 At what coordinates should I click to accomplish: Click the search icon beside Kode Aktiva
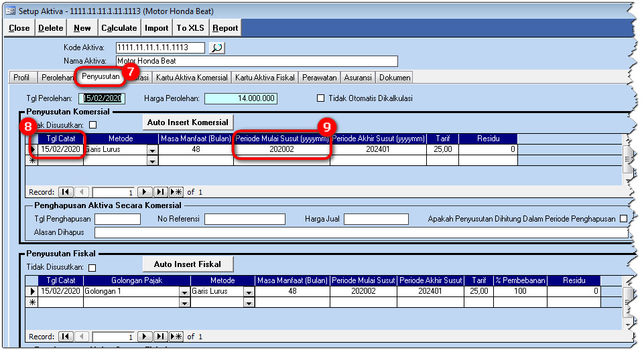tap(217, 48)
